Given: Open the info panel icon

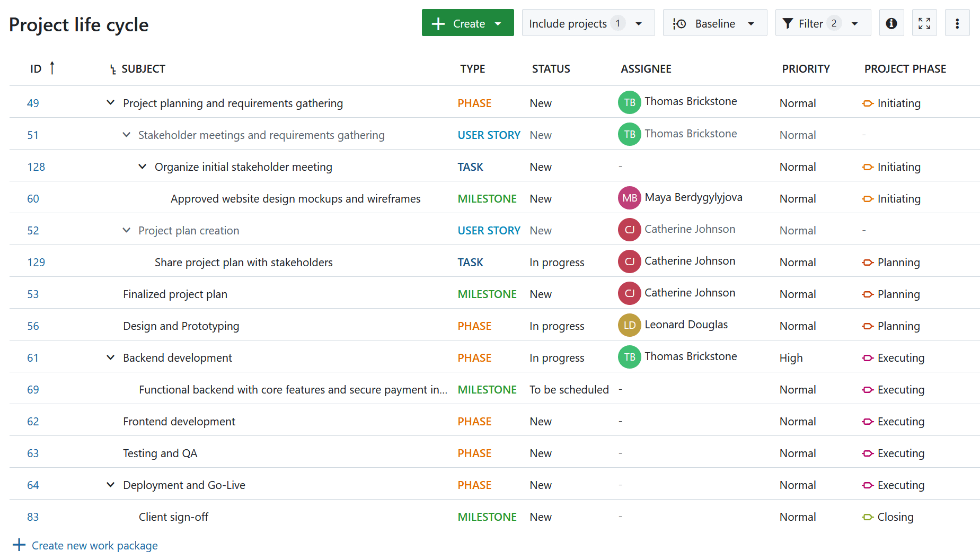Looking at the screenshot, I should pyautogui.click(x=891, y=23).
